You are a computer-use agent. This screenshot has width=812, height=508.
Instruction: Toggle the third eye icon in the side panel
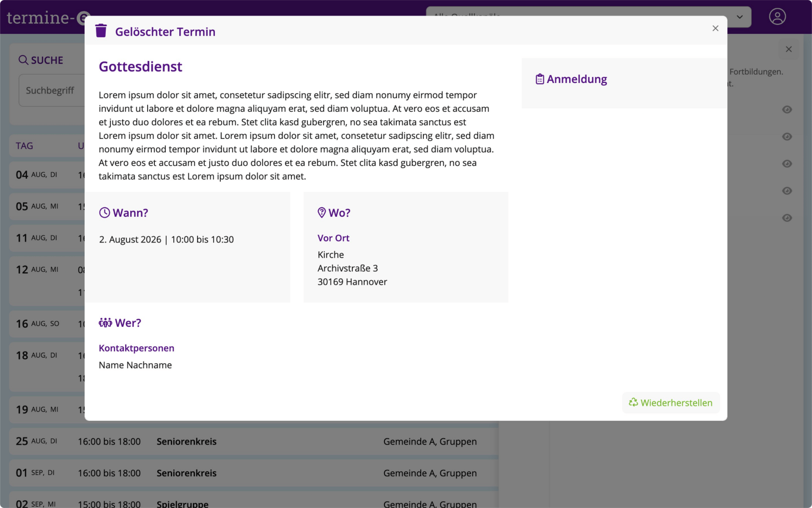coord(787,164)
